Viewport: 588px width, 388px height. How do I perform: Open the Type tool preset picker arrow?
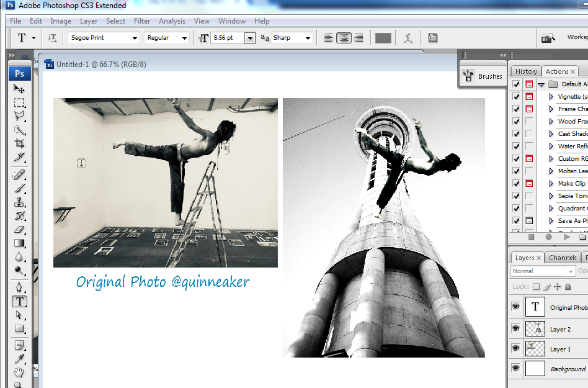coord(33,38)
